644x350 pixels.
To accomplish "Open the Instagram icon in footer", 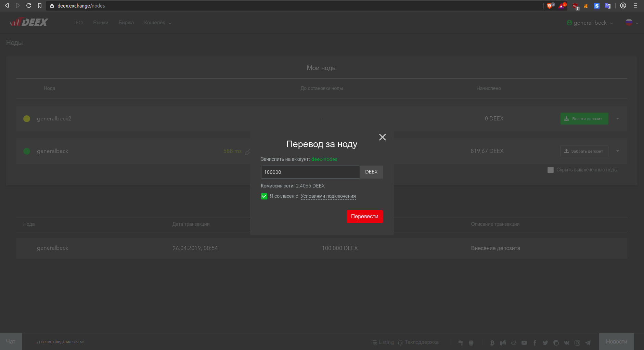I will (x=577, y=342).
